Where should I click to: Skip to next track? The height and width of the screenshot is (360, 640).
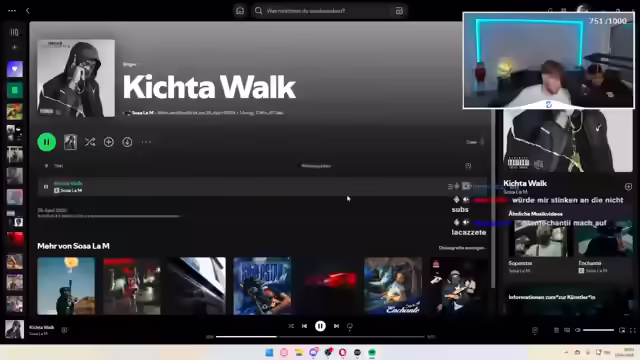pyautogui.click(x=336, y=326)
